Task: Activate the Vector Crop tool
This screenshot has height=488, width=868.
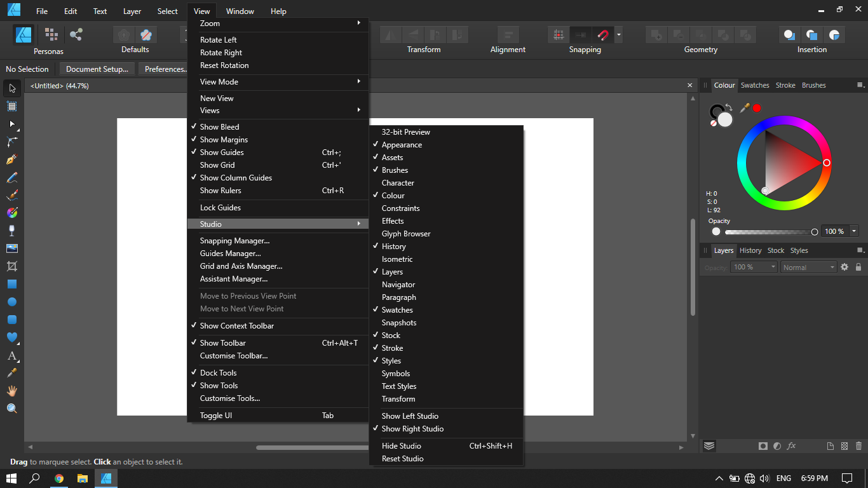Action: [11, 267]
